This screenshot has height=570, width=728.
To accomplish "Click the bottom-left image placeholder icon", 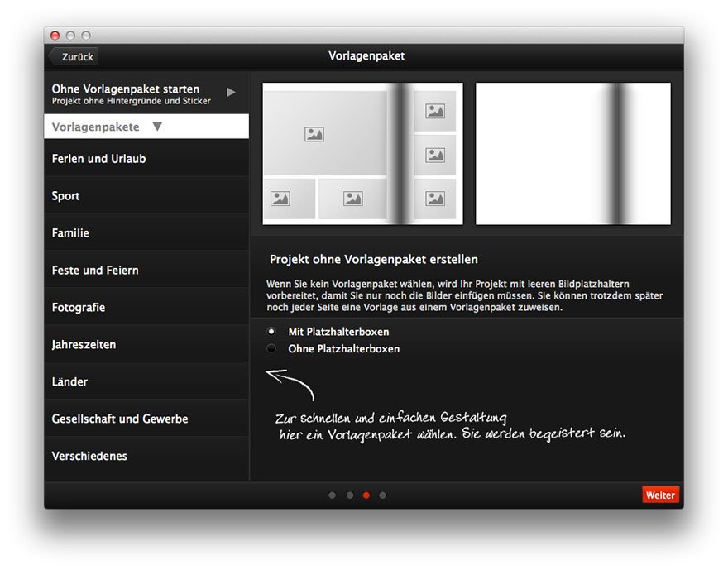I will [280, 199].
